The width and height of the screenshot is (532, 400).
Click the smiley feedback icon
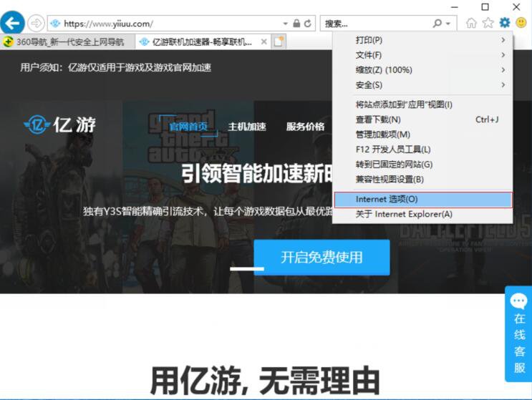point(521,23)
